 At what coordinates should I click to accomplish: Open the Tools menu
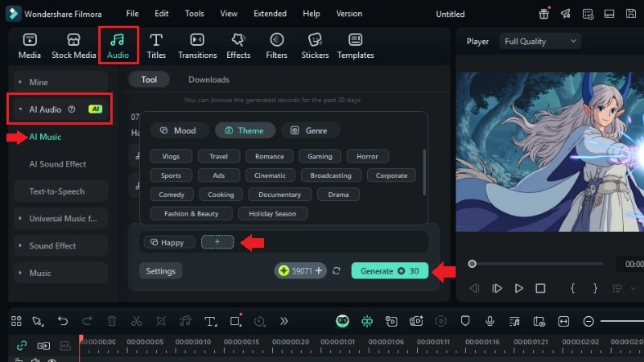click(x=194, y=14)
